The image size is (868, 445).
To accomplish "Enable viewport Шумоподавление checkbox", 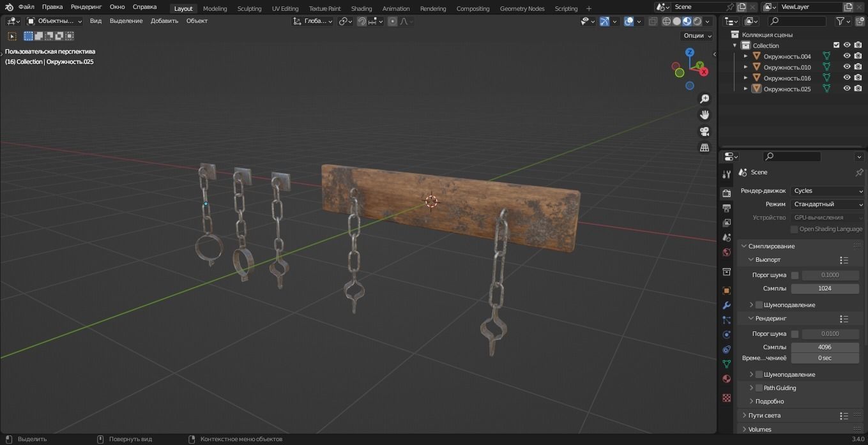I will 759,305.
